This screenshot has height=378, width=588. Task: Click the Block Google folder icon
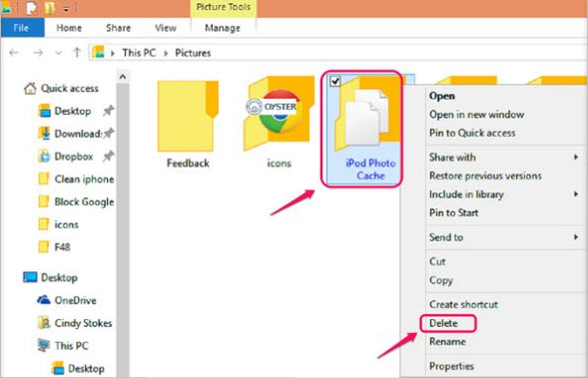pyautogui.click(x=44, y=201)
